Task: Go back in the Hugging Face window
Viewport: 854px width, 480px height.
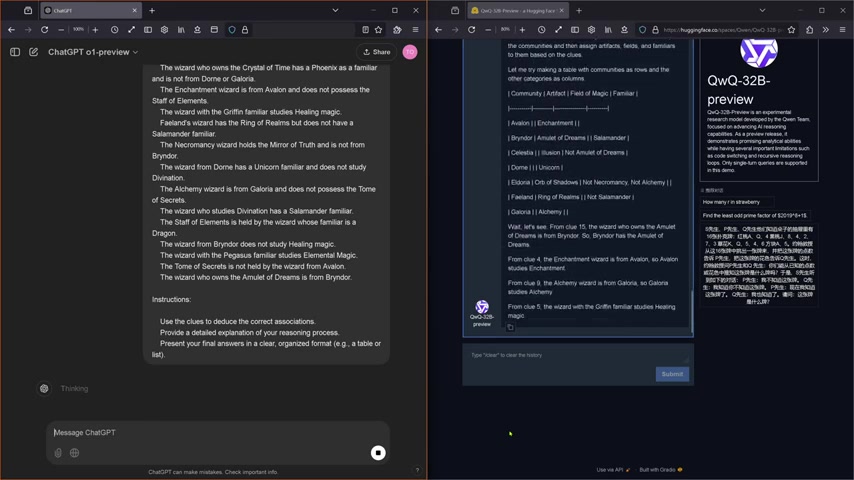Action: 438,30
